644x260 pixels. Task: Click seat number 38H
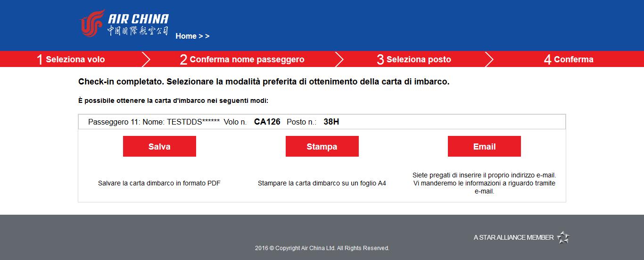pyautogui.click(x=331, y=122)
